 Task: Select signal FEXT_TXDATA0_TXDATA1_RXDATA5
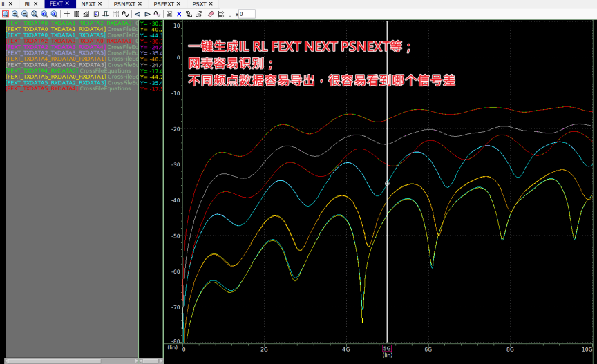(x=56, y=35)
